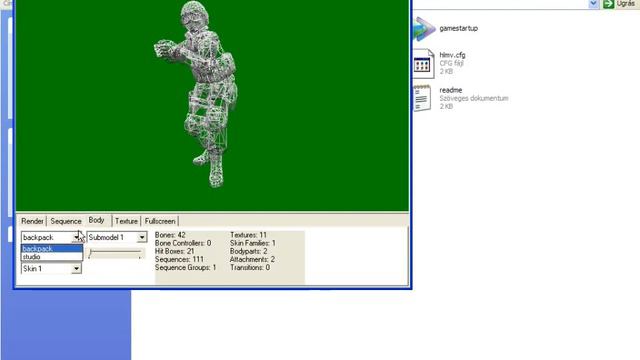
Task: Click the green Ugrás go arrow icon
Action: pyautogui.click(x=608, y=4)
